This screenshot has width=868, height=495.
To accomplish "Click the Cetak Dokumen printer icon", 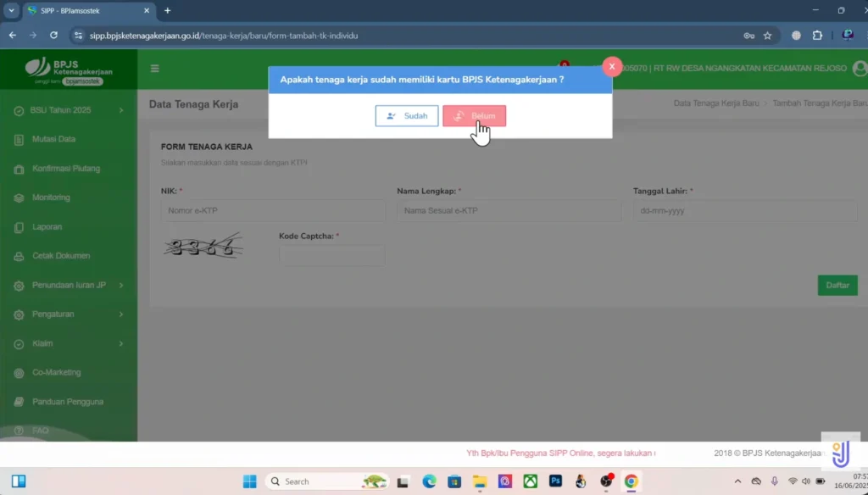I will tap(19, 256).
